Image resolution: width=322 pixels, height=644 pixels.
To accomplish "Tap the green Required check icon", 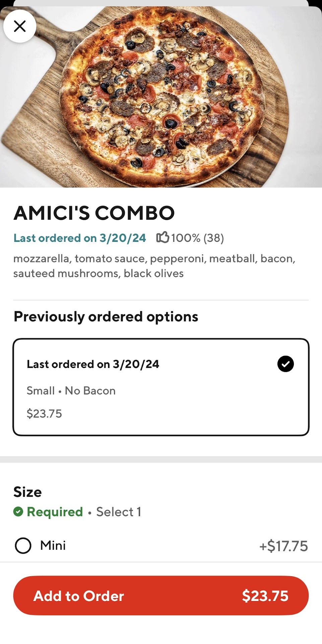I will 18,512.
